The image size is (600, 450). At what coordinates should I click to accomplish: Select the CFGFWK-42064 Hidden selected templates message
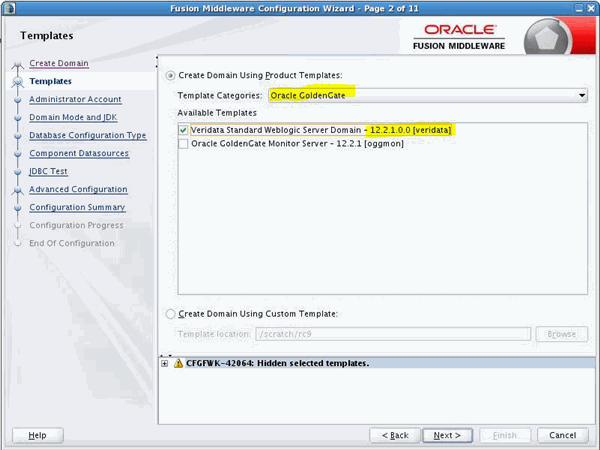(x=377, y=363)
